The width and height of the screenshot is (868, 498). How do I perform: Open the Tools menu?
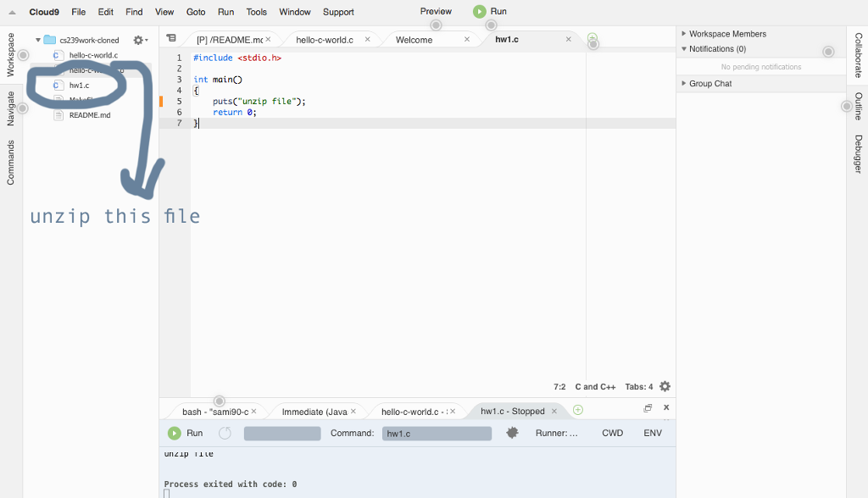256,12
